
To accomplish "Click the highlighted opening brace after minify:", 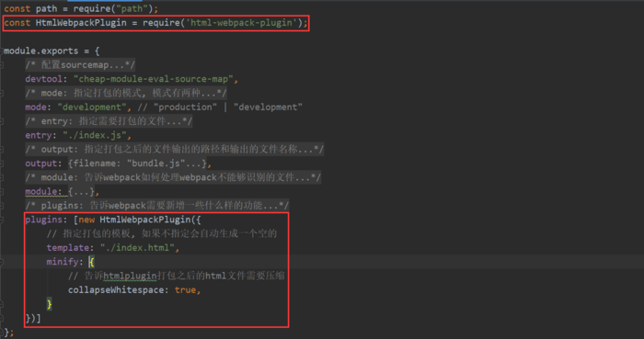I will click(x=92, y=262).
